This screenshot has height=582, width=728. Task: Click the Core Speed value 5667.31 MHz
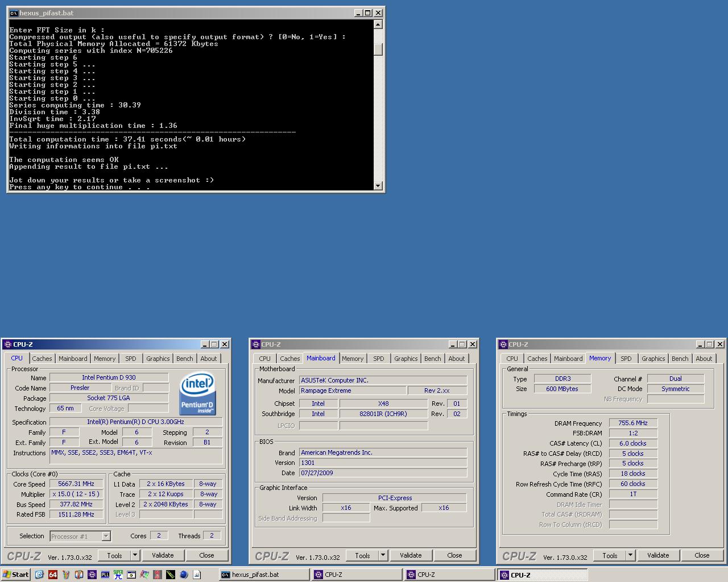76,484
